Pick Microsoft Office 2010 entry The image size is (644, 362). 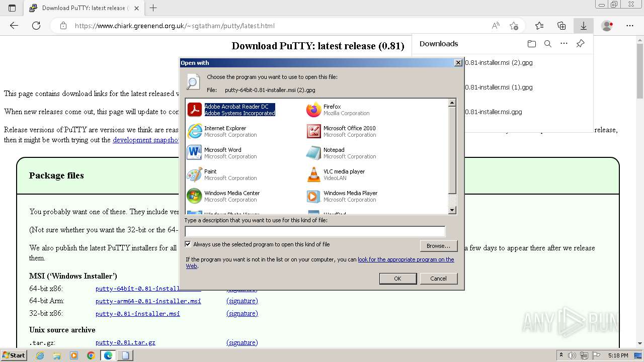pyautogui.click(x=341, y=131)
